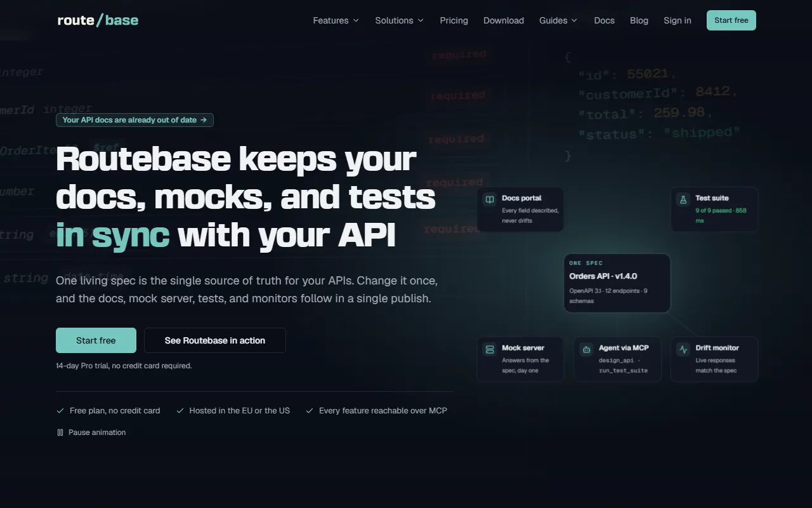Click See Routebase in action
Screen dimensions: 812x508
(x=215, y=340)
